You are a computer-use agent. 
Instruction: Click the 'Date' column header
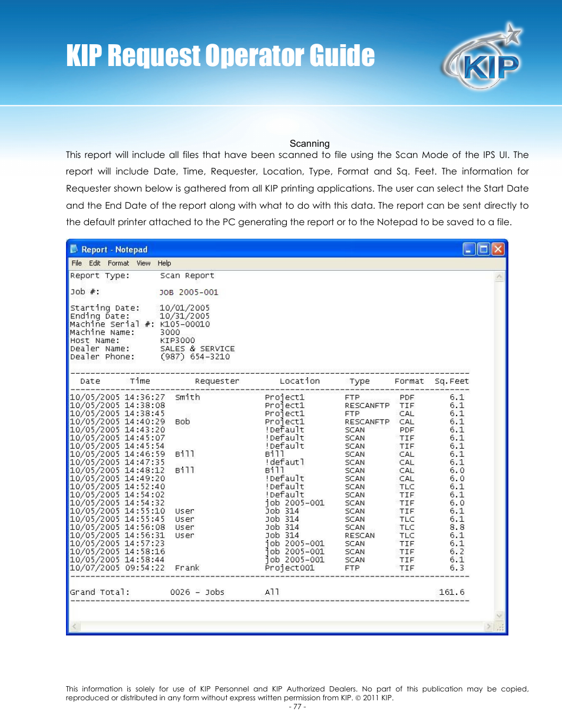click(90, 381)
